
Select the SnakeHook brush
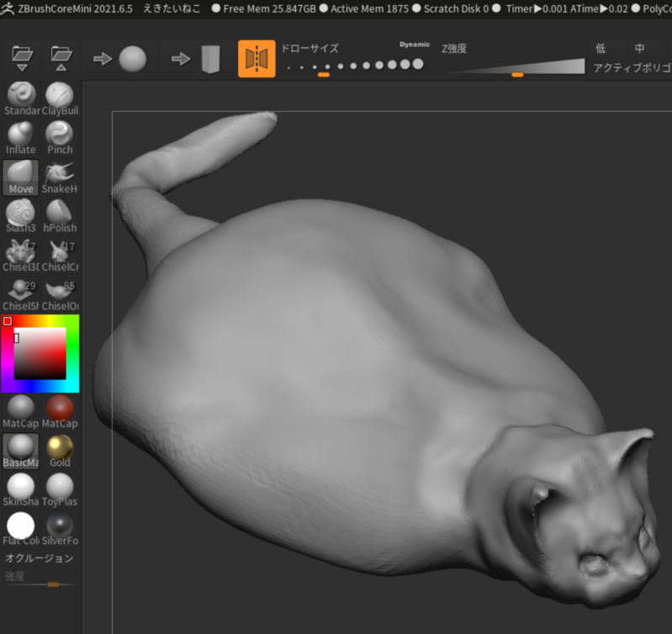pos(60,177)
